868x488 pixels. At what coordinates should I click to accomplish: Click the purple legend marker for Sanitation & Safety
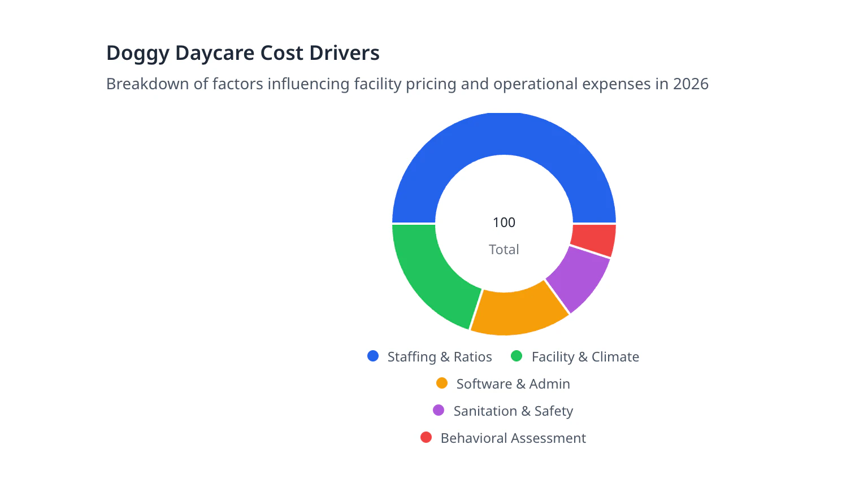tap(439, 410)
